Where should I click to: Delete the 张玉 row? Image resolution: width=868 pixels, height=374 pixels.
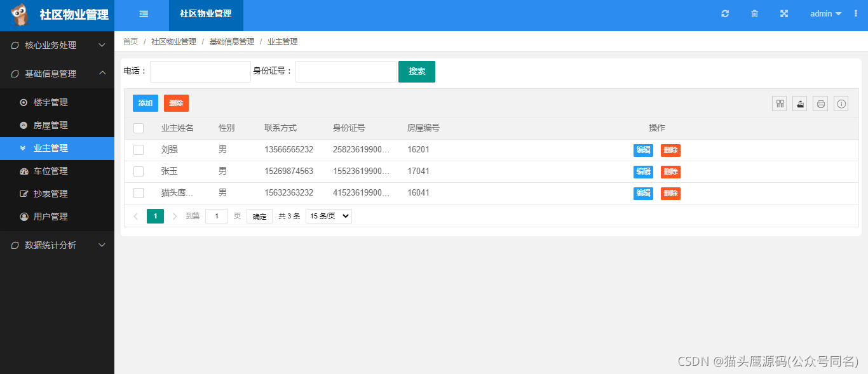[x=670, y=172]
